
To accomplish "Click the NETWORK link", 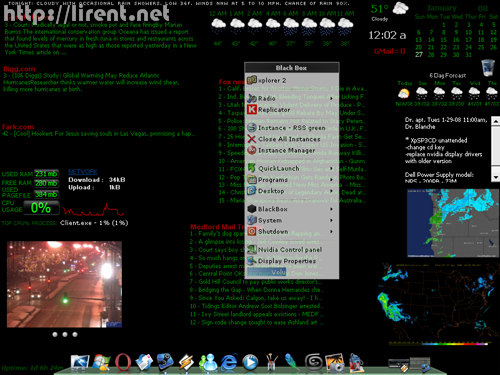I will (x=83, y=172).
